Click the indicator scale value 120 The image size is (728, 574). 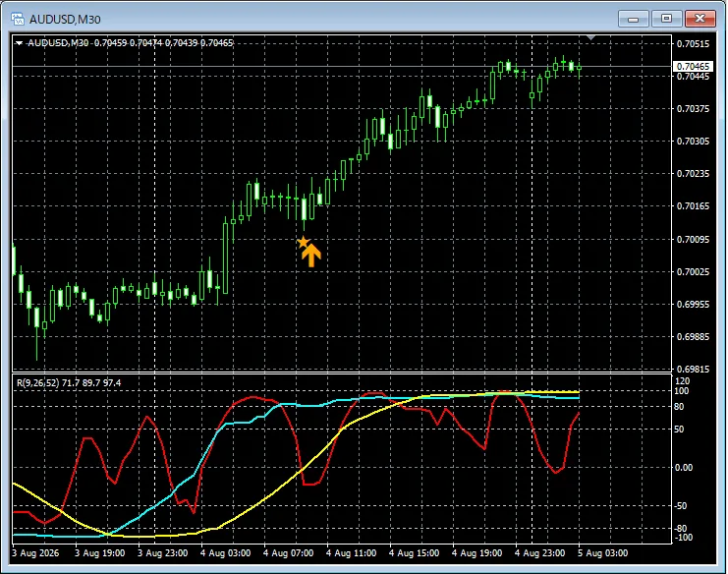click(x=683, y=381)
